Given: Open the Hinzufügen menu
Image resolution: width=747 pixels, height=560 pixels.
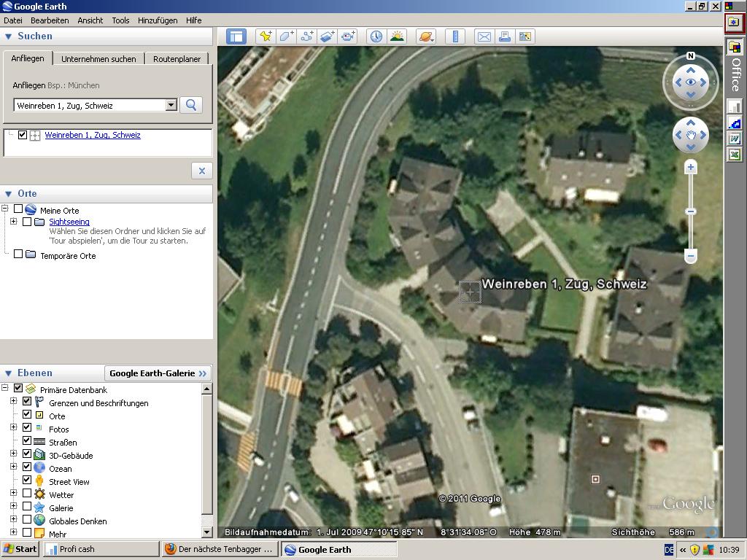Looking at the screenshot, I should 158,20.
